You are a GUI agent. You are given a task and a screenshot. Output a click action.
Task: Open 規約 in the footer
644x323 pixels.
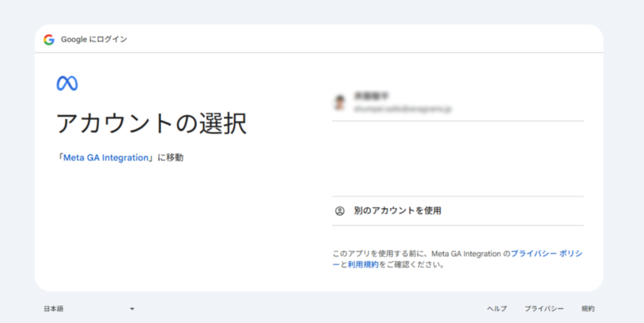[x=588, y=308]
